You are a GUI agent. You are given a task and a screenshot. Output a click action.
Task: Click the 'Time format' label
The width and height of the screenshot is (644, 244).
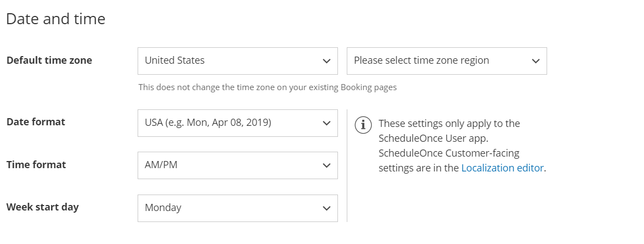pos(36,165)
